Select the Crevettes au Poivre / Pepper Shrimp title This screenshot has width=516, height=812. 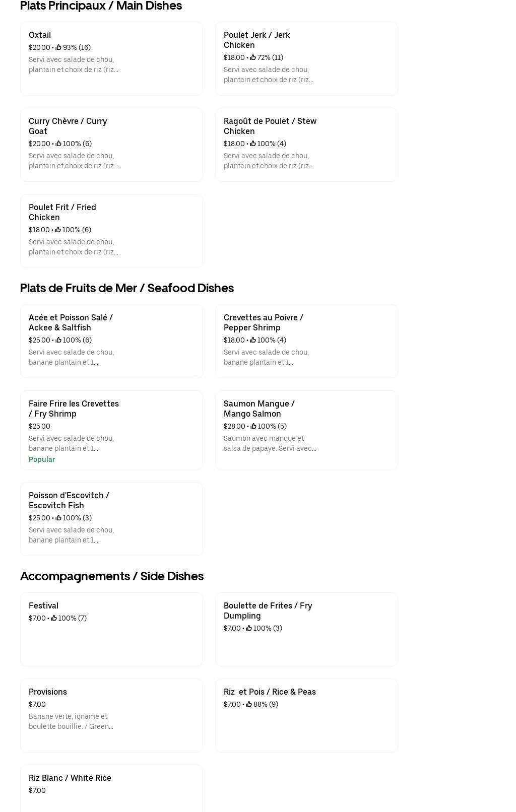(x=263, y=322)
